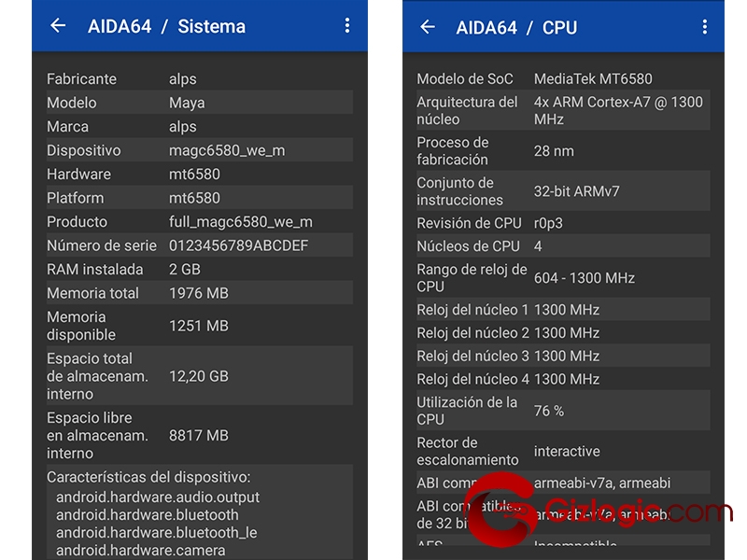
Task: Select the SoC model 'MediaTek MT6580'
Action: 593,79
